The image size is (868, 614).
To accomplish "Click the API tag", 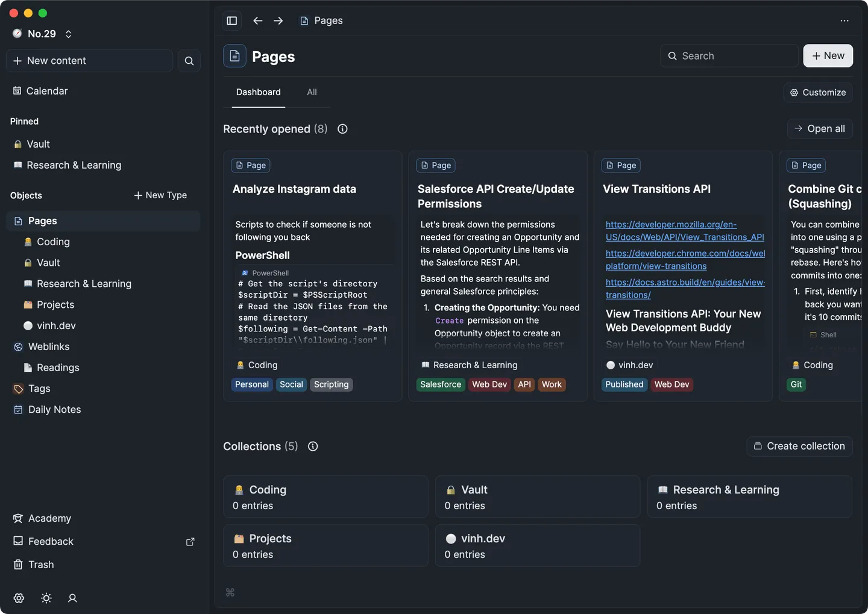I will [524, 384].
